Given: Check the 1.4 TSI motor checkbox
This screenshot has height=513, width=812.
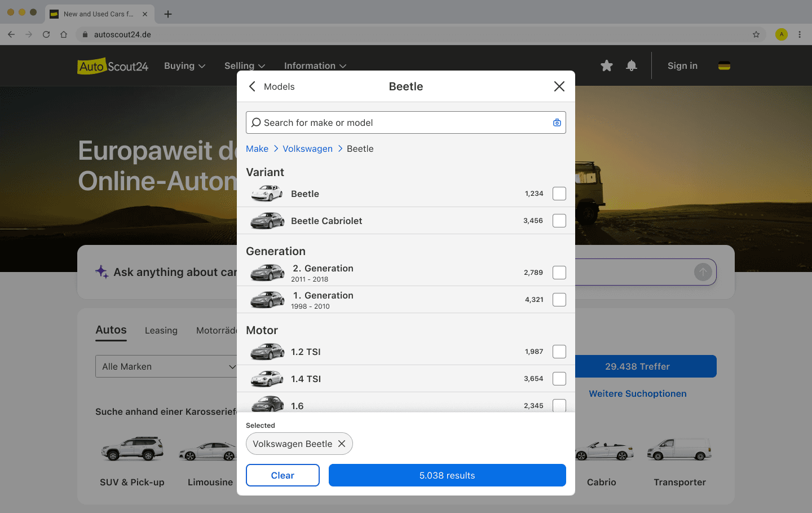Looking at the screenshot, I should pyautogui.click(x=559, y=379).
